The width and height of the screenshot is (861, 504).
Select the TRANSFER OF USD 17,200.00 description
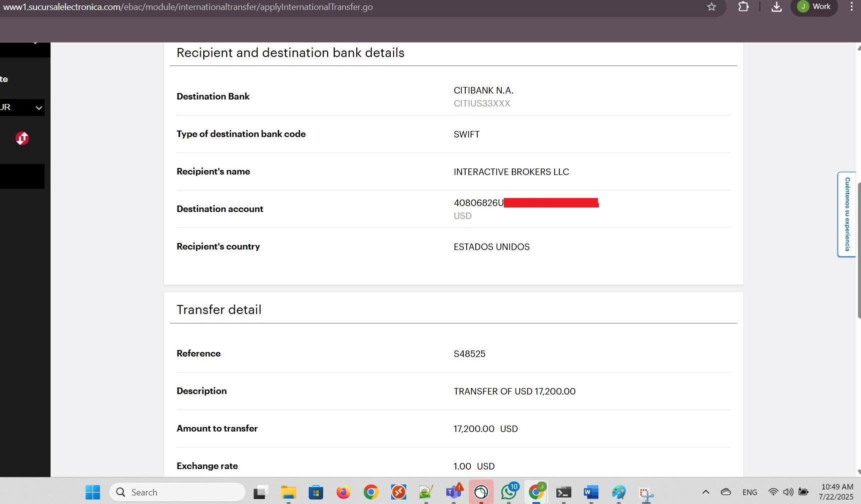[514, 391]
